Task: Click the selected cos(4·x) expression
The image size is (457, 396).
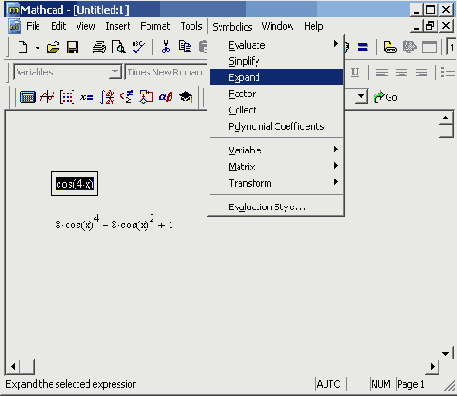Action: click(x=75, y=184)
